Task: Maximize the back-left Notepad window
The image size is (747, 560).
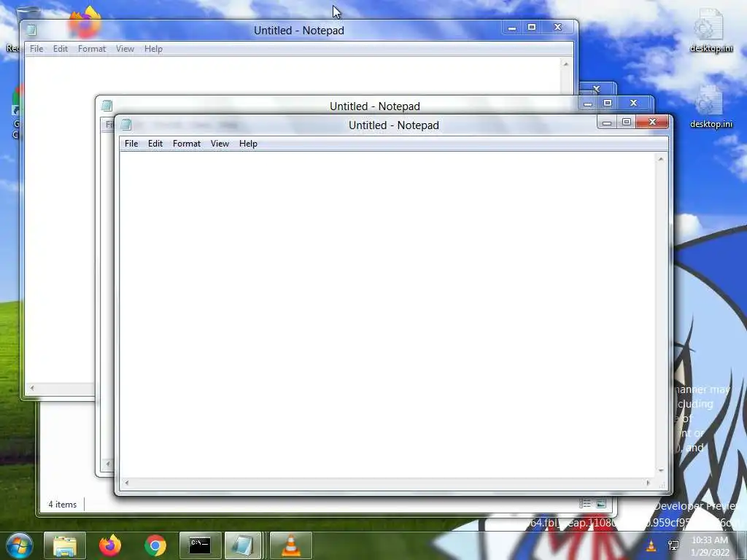Action: [532, 27]
